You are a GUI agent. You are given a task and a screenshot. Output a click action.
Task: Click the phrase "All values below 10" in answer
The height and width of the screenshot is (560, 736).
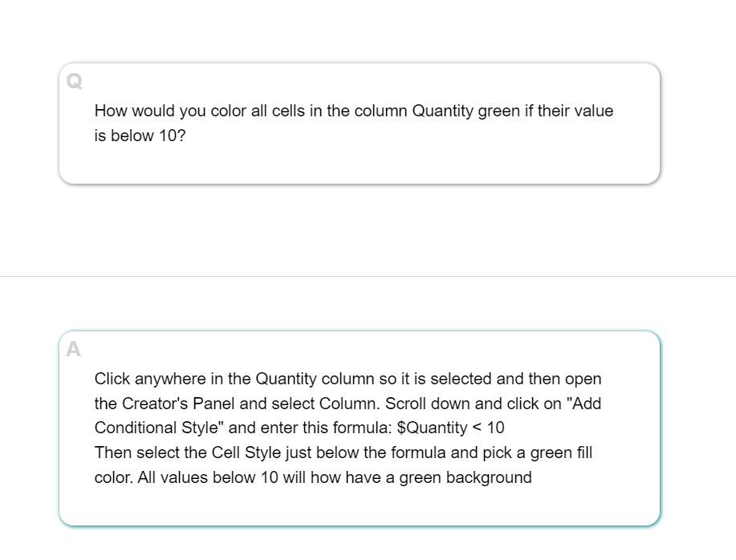207,478
